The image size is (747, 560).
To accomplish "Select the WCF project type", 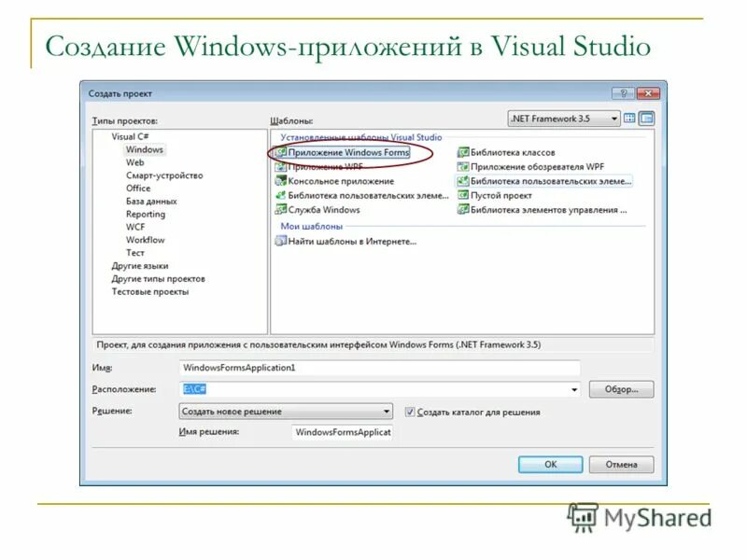I will (135, 227).
